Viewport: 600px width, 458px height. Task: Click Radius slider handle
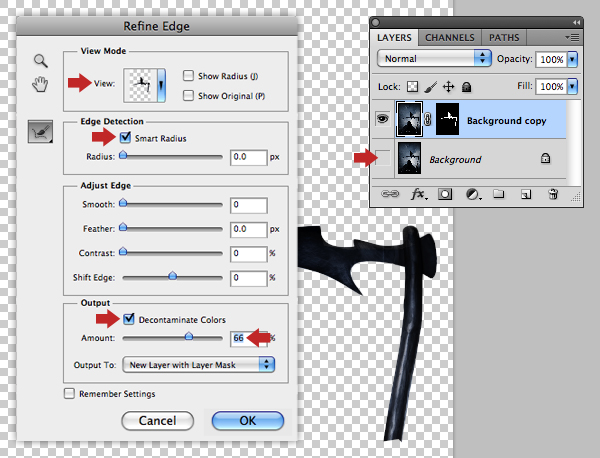point(123,155)
